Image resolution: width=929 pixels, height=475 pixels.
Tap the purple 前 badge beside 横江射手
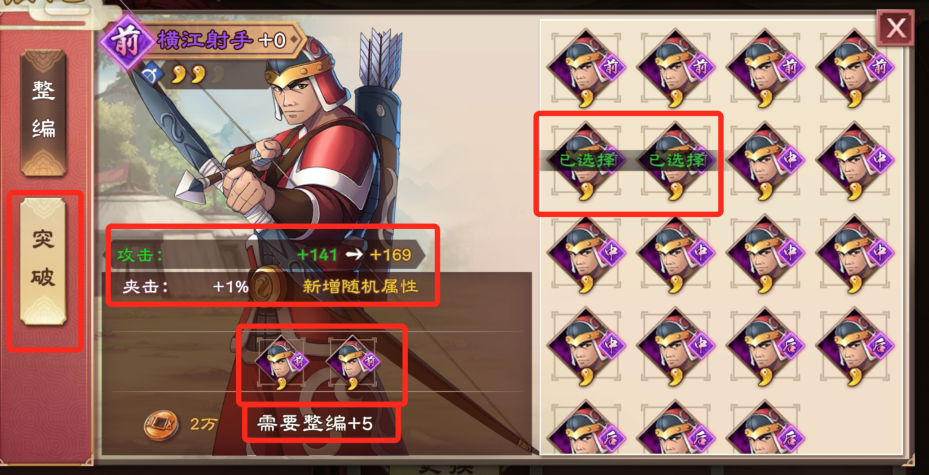point(125,44)
